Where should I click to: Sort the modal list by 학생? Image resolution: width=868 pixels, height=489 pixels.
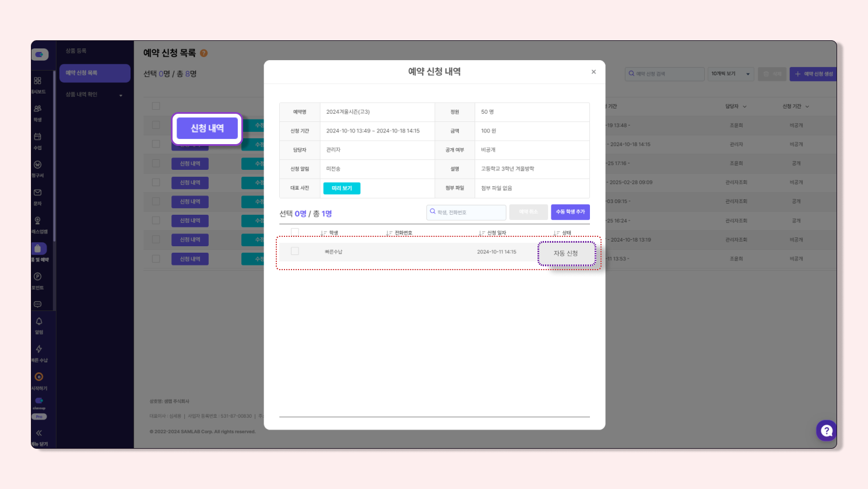tap(329, 233)
